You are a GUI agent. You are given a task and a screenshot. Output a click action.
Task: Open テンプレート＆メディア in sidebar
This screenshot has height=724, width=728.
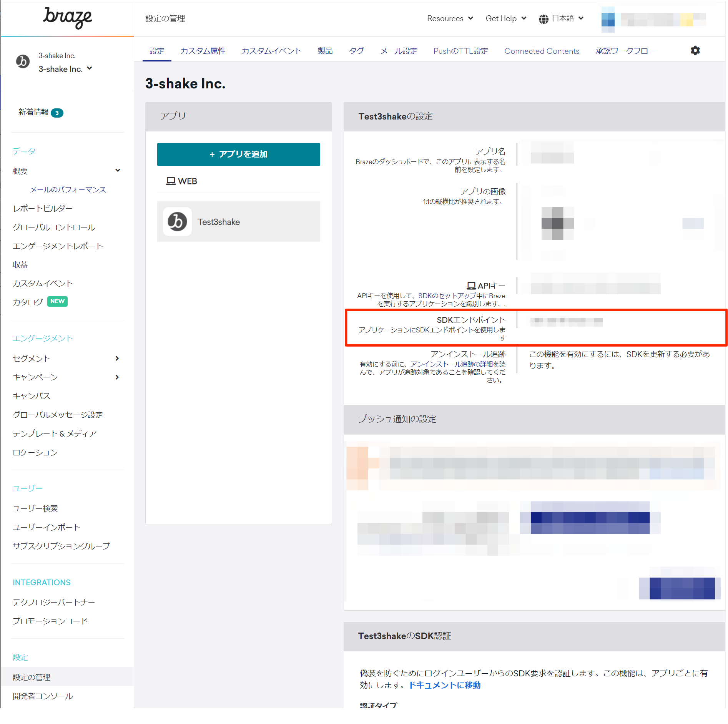tap(55, 433)
